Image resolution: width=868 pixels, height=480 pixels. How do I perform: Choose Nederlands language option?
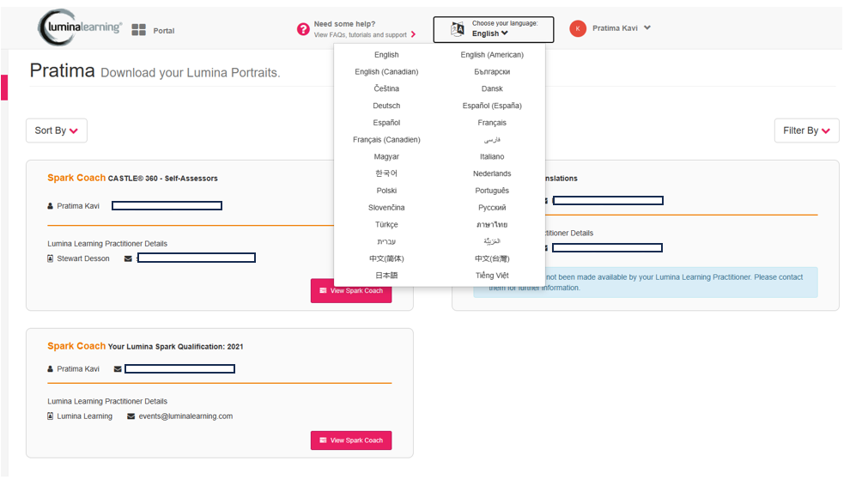coord(492,173)
